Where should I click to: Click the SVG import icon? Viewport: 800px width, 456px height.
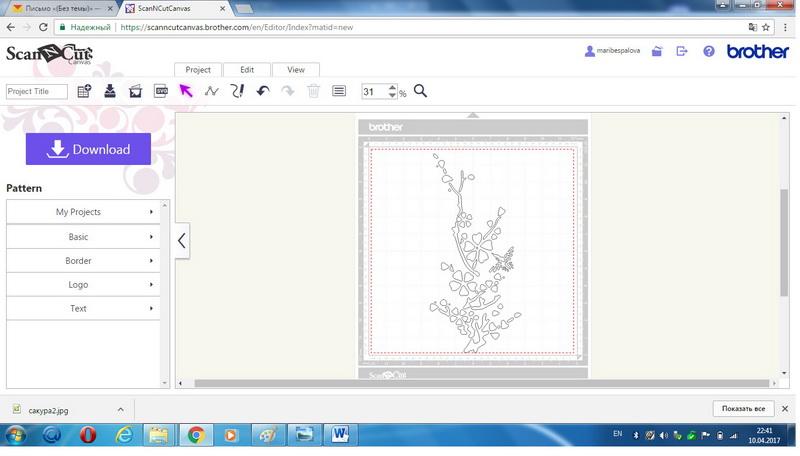[161, 91]
